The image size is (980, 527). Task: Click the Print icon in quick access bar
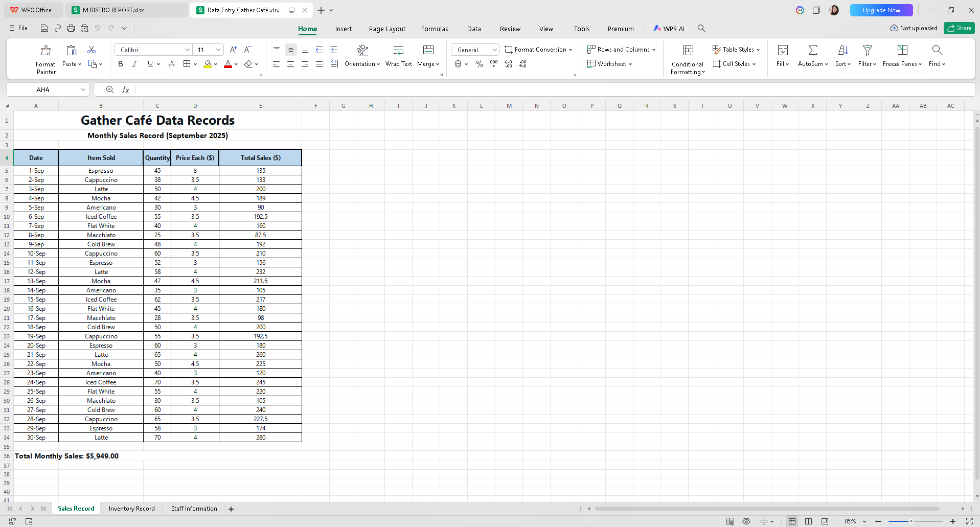[71, 29]
